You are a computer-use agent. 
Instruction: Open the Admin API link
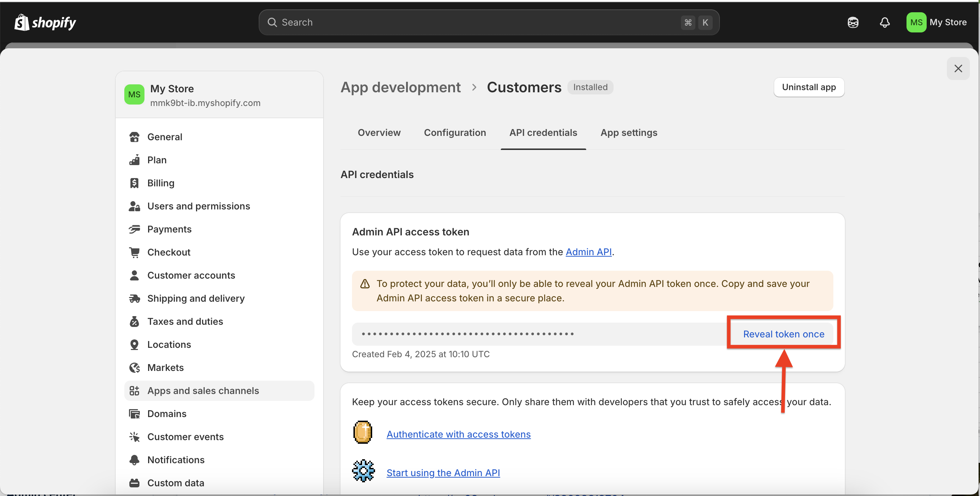click(588, 252)
